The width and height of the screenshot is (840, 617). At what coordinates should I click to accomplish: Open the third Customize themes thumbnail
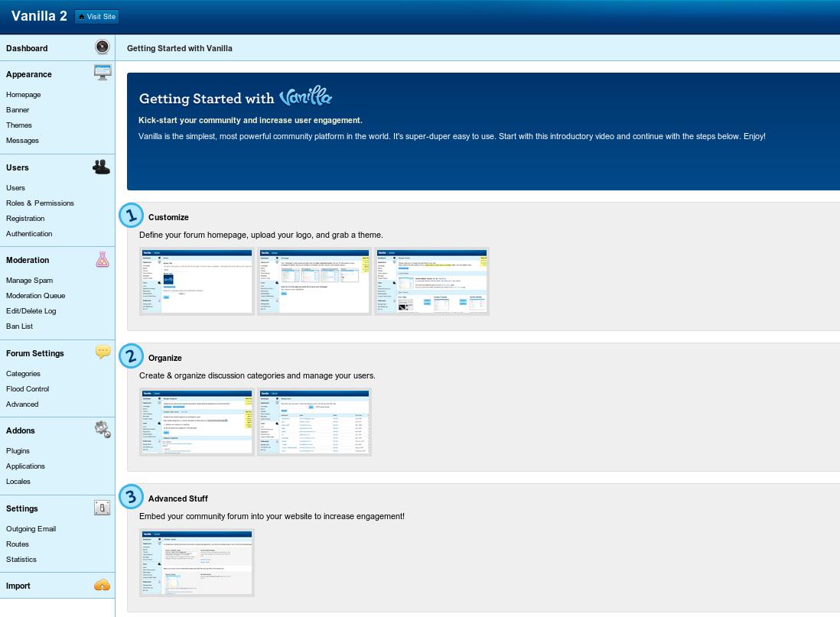click(x=431, y=281)
